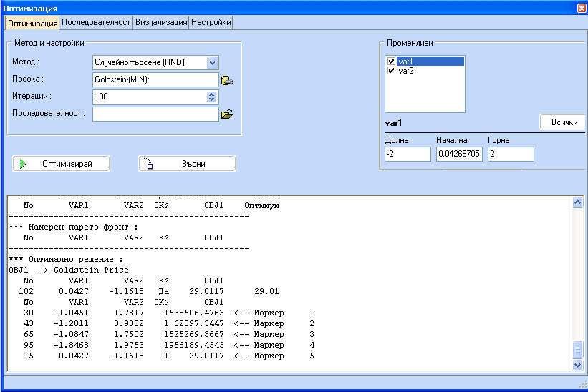Switch to the Последователност tab
The width and height of the screenshot is (588, 392).
(x=96, y=23)
